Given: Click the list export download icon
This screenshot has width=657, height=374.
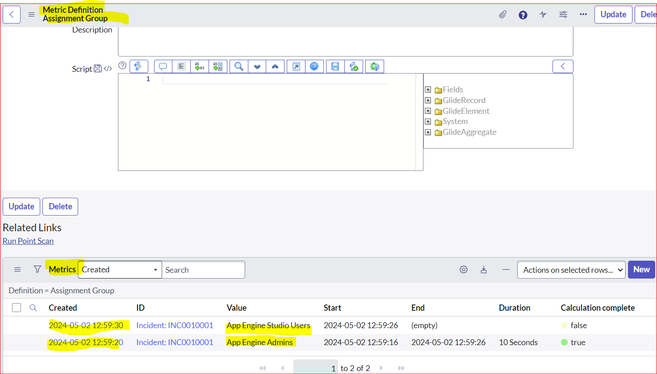Looking at the screenshot, I should tap(484, 270).
